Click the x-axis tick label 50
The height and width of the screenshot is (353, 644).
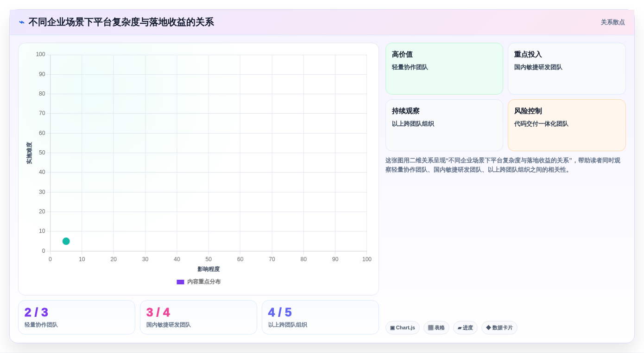tap(208, 259)
